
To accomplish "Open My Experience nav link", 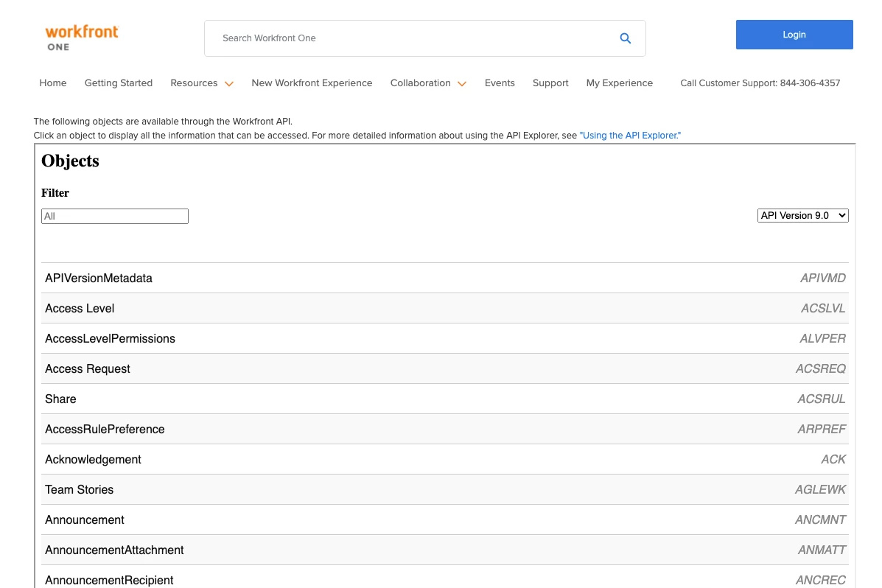I will click(619, 83).
